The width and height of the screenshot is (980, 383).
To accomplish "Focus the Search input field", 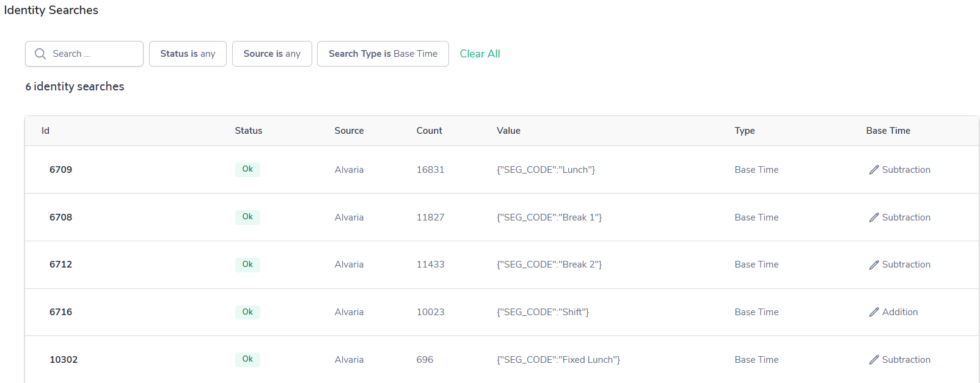I will coord(92,54).
